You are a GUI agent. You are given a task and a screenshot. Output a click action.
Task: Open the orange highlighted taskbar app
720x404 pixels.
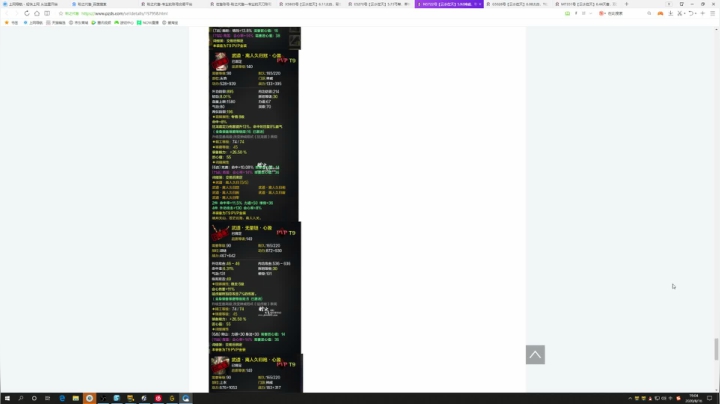90,398
